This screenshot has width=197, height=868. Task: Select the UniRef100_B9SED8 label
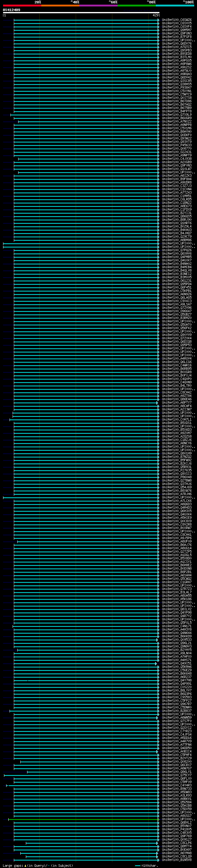[177, 54]
